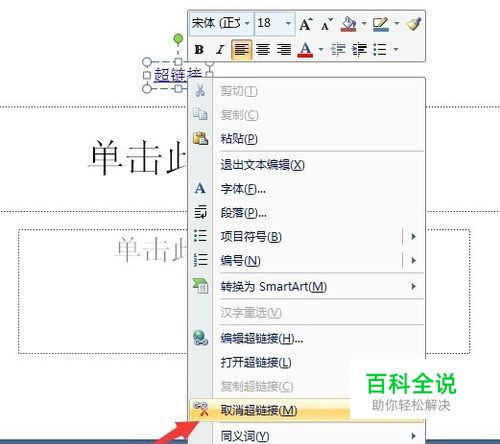Select the Format Painter brush

pyautogui.click(x=414, y=24)
